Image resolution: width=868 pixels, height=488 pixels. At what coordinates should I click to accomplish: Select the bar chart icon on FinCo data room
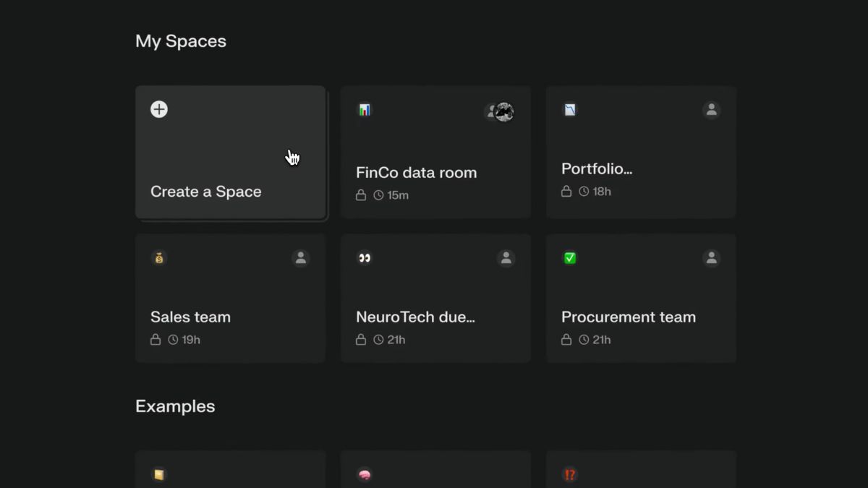coord(365,109)
